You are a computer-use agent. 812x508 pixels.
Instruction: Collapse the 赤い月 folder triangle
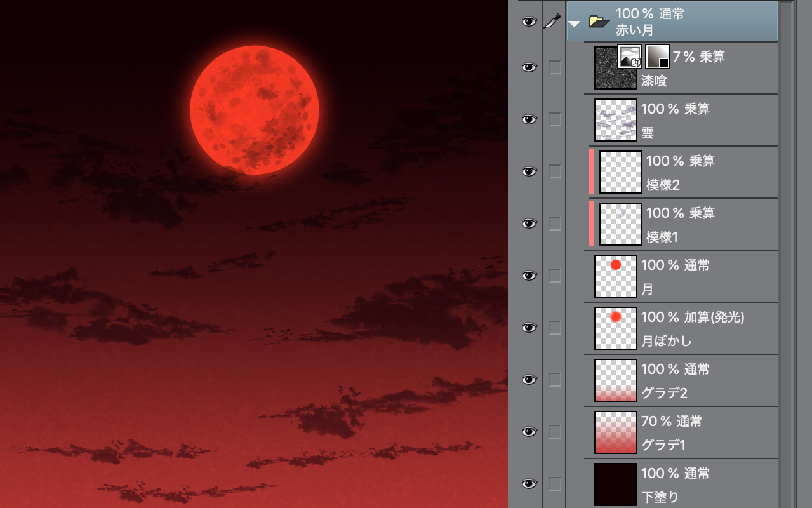(x=575, y=24)
